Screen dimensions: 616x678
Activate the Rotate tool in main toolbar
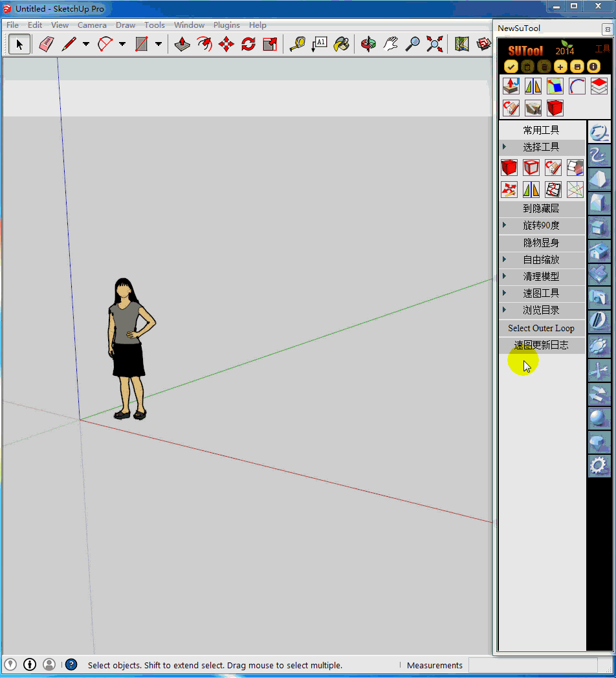pos(248,44)
